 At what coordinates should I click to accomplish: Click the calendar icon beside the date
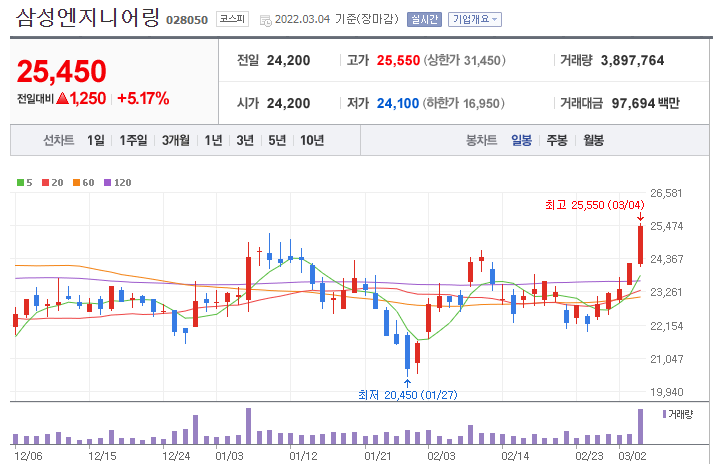pyautogui.click(x=266, y=20)
